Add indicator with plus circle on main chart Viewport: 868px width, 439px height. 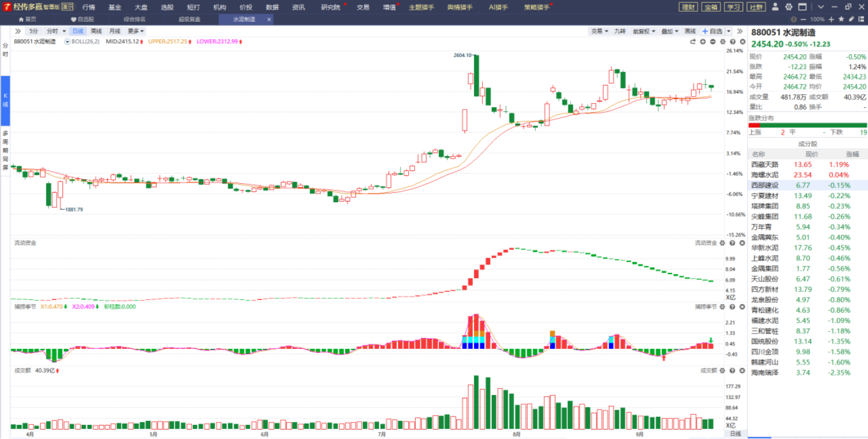tap(703, 42)
